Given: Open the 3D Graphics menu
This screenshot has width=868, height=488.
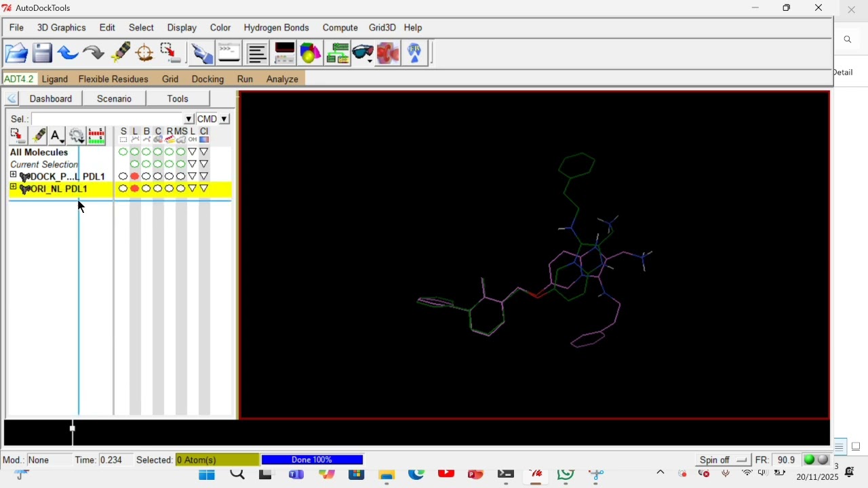Looking at the screenshot, I should (61, 28).
